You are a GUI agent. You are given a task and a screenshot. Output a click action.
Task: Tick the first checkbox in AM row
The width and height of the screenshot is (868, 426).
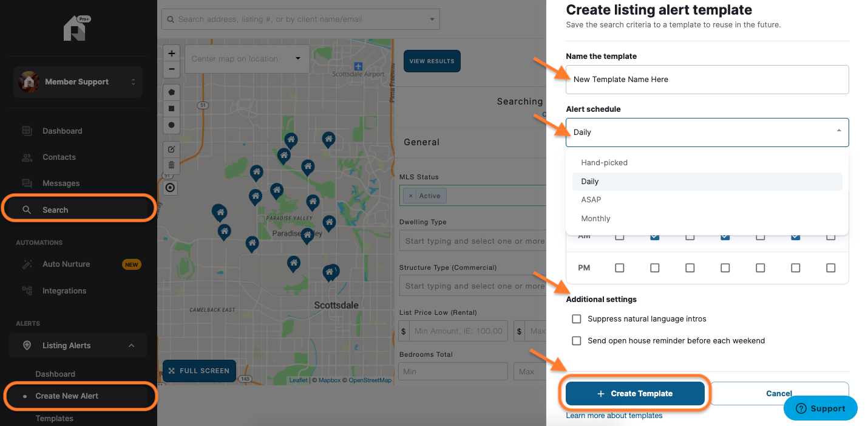click(619, 236)
